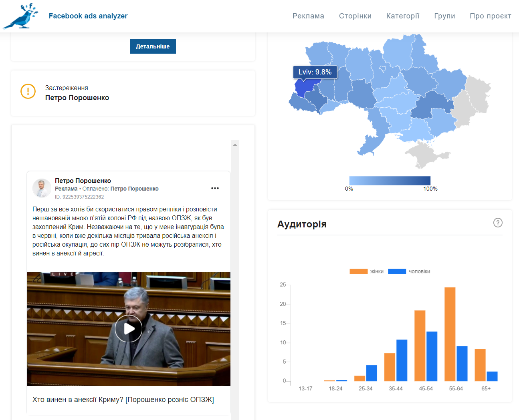Image resolution: width=519 pixels, height=420 pixels.
Task: Click the orange 65+ women bar
Action: [x=480, y=365]
